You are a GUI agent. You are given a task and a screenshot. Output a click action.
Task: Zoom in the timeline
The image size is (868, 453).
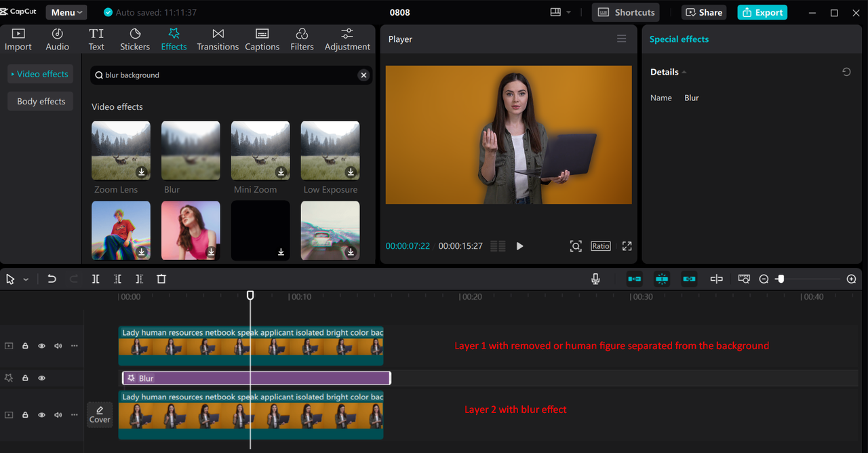coord(851,279)
